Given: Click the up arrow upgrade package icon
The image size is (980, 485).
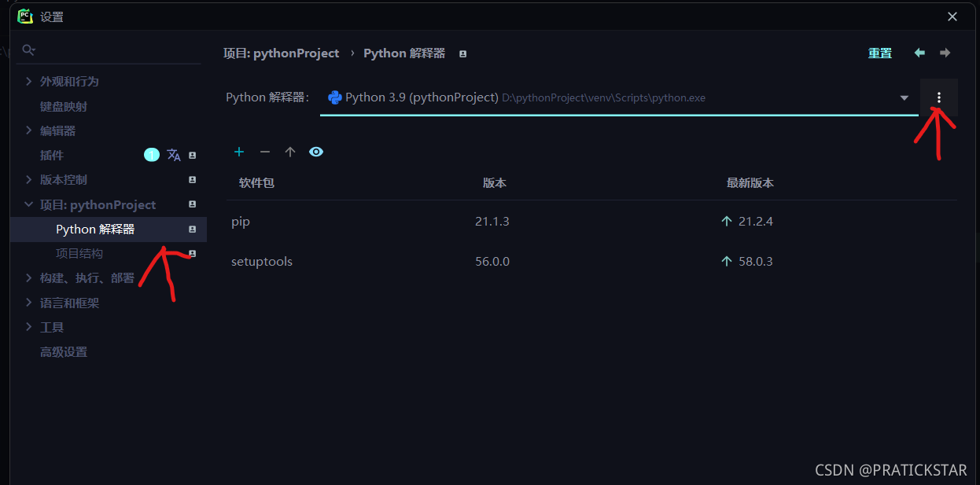Looking at the screenshot, I should pos(290,152).
